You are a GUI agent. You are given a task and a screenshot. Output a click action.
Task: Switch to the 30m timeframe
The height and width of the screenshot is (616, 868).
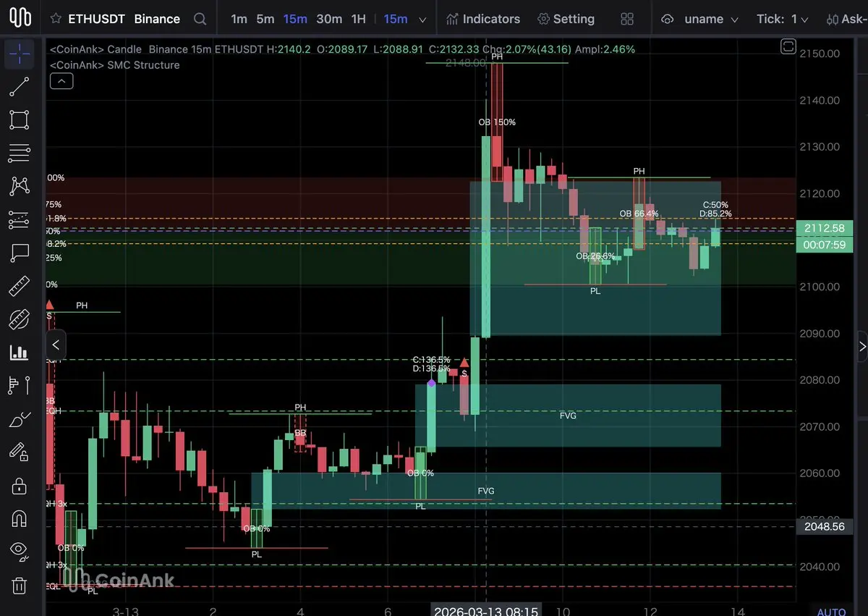pyautogui.click(x=329, y=19)
